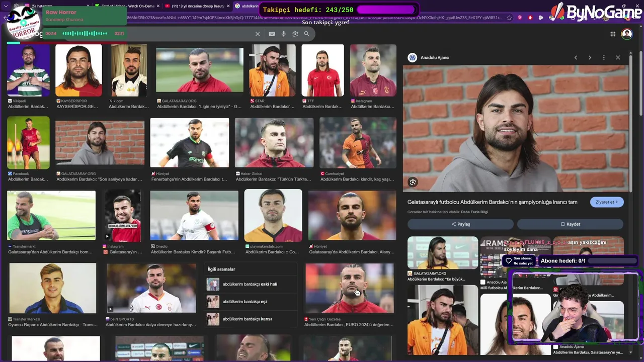Click the Son takipçi: ygzef text
The width and height of the screenshot is (644, 362).
[326, 23]
